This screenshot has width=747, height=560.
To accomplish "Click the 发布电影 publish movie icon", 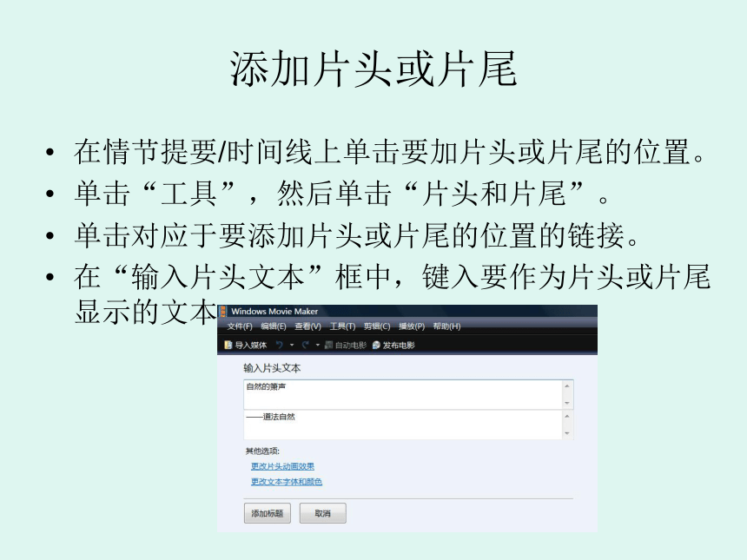I will coord(376,345).
